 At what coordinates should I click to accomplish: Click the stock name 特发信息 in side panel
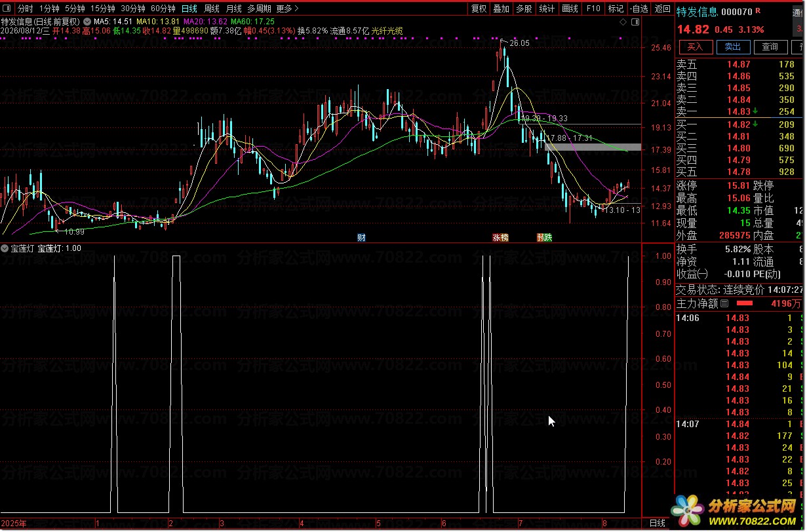(x=698, y=12)
